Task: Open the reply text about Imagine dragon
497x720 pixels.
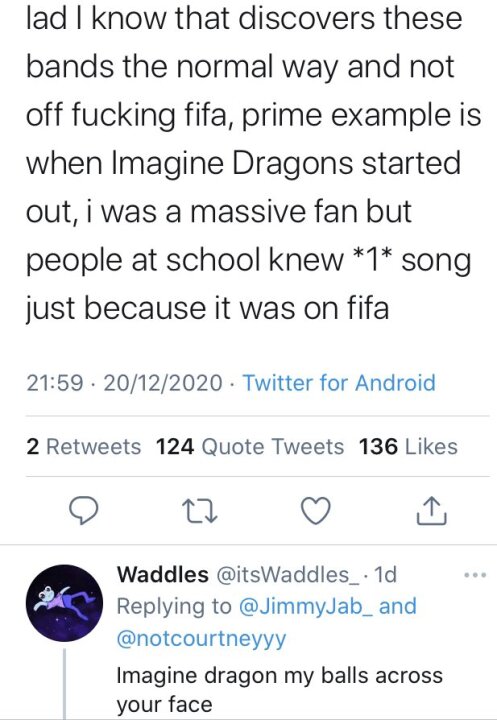Action: pos(279,690)
